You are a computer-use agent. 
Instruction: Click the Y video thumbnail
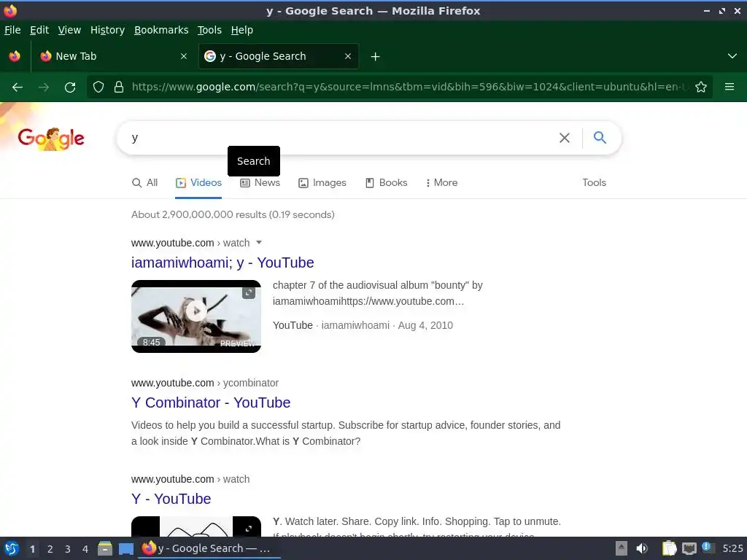pos(196,526)
